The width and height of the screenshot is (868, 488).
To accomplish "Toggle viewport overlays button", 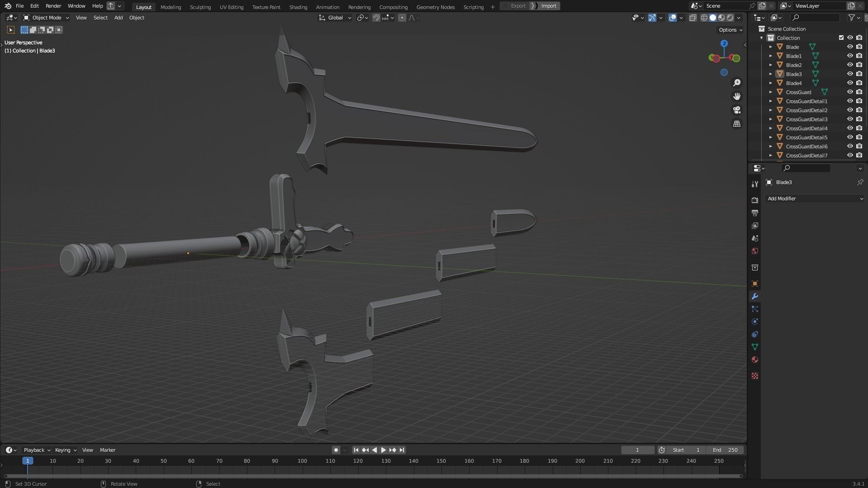I will coord(673,18).
